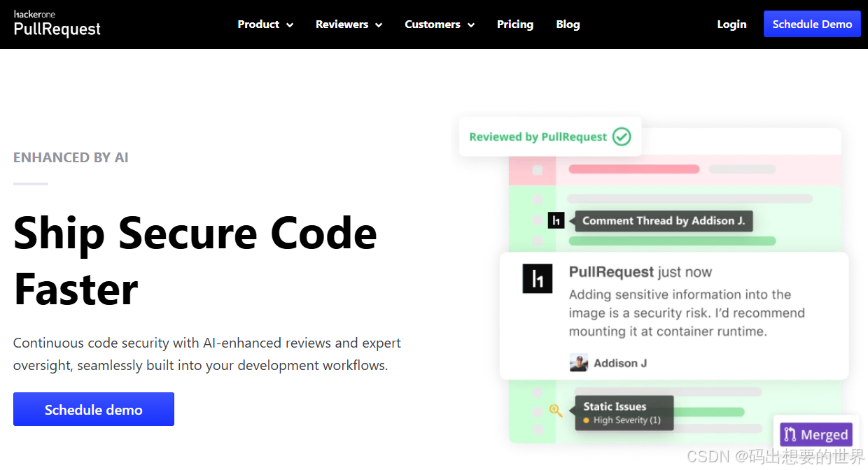868x470 pixels.
Task: Click the small HackerOne icon beside Comment Thread
Action: pos(556,220)
